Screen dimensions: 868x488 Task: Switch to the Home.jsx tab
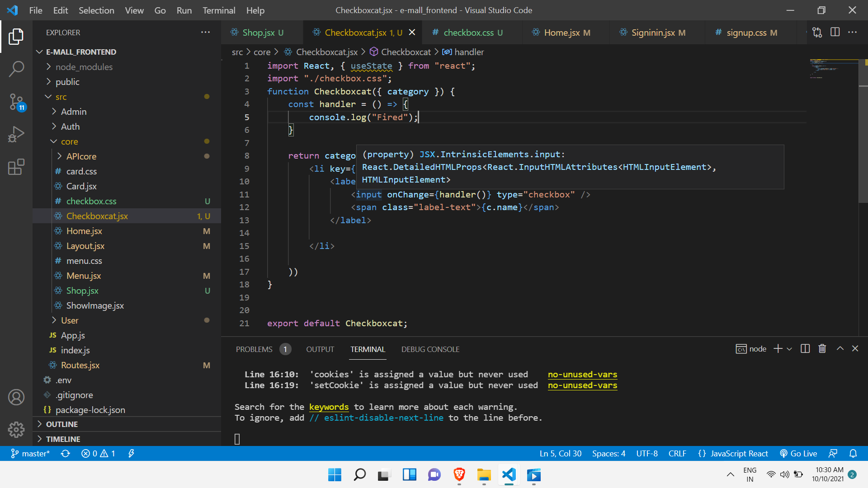tap(566, 33)
